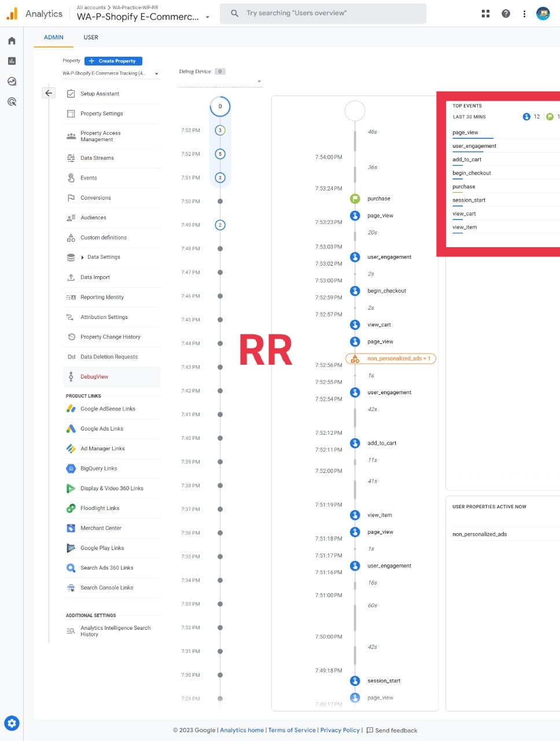Expand the account picker arrow in header

point(208,17)
